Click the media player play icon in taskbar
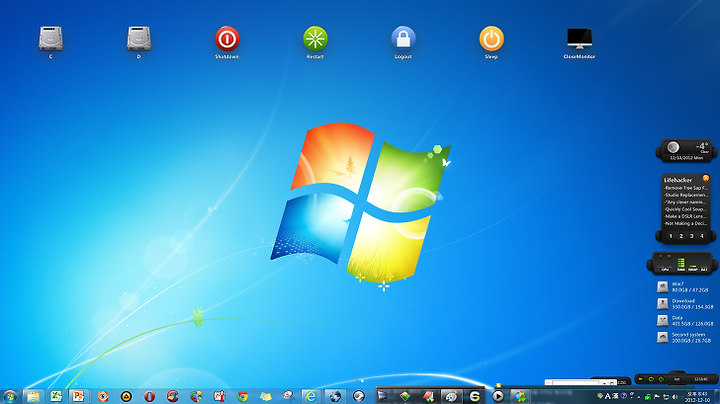 (498, 396)
